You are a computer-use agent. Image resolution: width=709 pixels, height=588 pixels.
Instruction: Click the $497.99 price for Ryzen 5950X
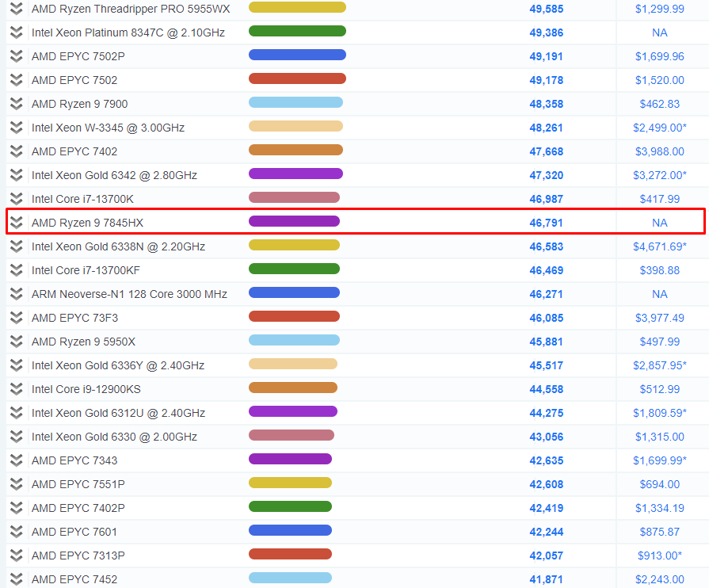tap(660, 342)
